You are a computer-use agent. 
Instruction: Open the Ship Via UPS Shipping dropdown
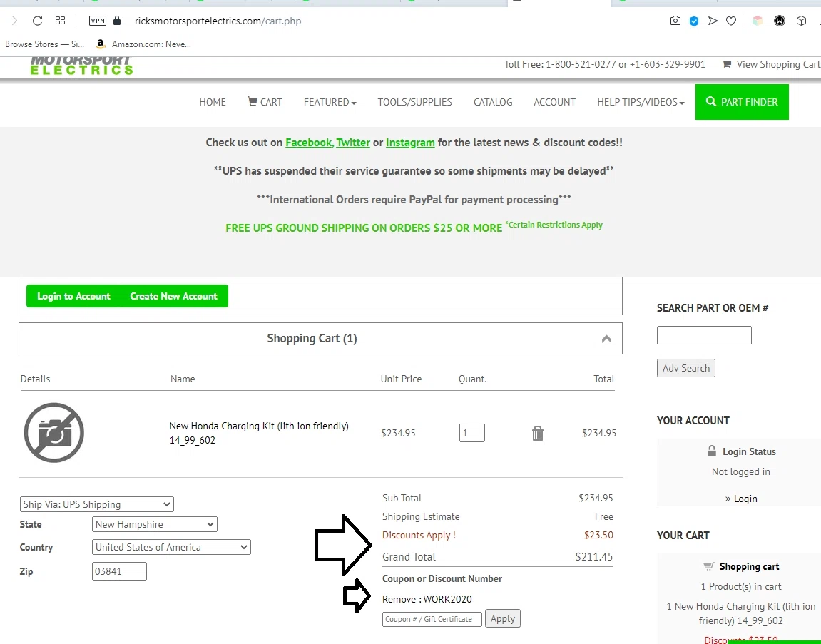(x=97, y=504)
